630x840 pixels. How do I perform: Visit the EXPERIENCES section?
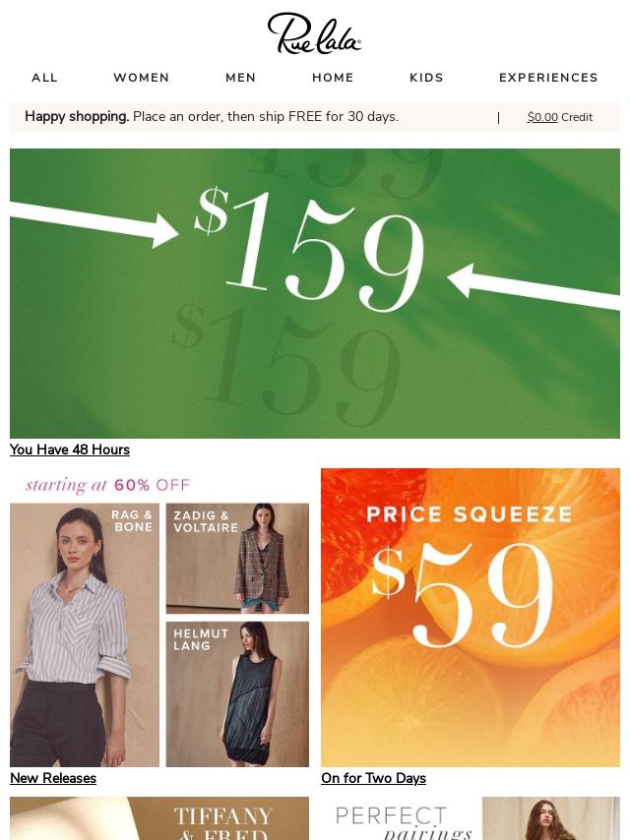coord(548,78)
